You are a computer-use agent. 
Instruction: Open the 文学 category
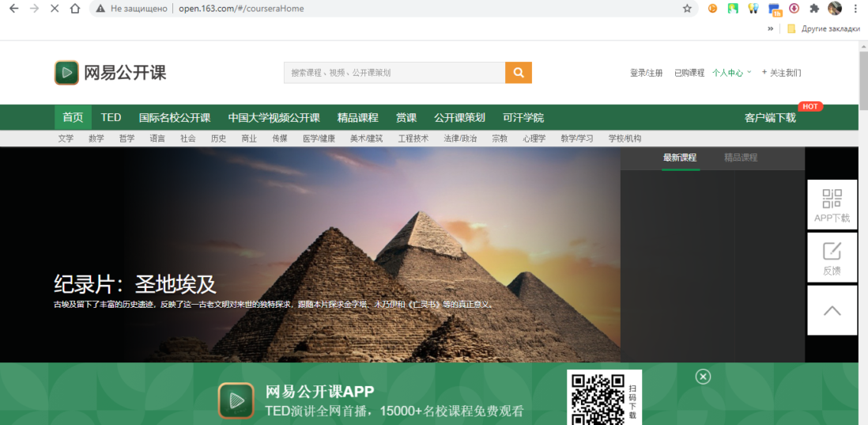click(x=66, y=139)
